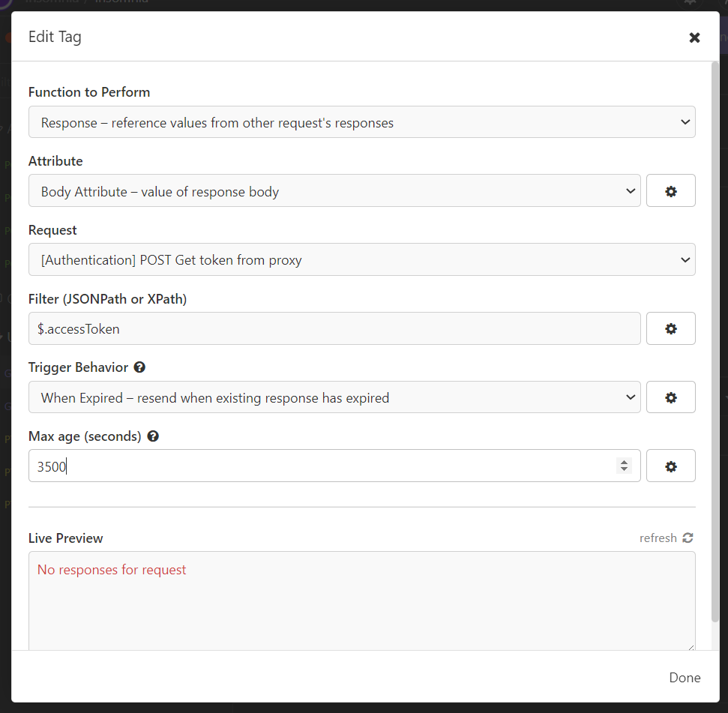The width and height of the screenshot is (728, 713).
Task: Open the Request dropdown
Action: 362,259
